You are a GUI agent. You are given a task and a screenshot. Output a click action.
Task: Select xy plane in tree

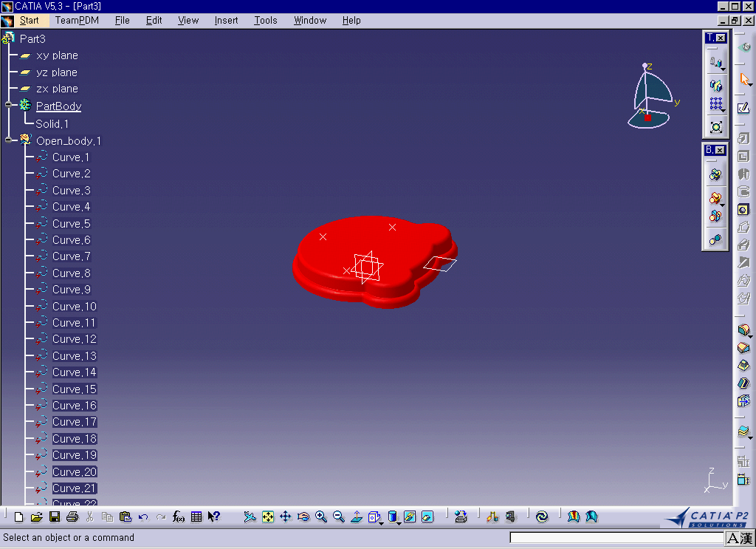click(x=57, y=55)
